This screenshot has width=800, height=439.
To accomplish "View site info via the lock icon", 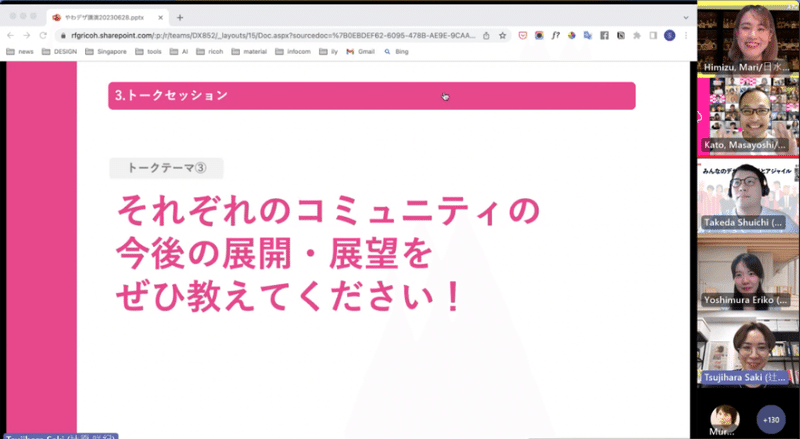I will pos(63,36).
